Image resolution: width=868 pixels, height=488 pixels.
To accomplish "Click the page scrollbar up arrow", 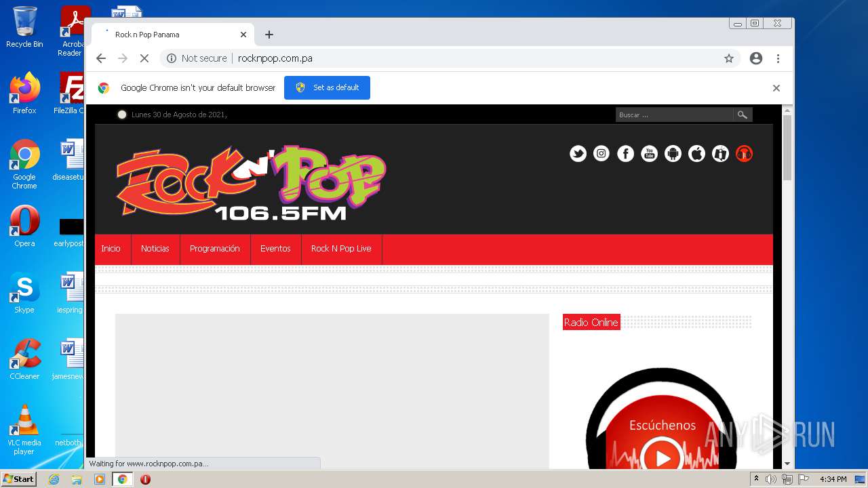I will pos(787,110).
